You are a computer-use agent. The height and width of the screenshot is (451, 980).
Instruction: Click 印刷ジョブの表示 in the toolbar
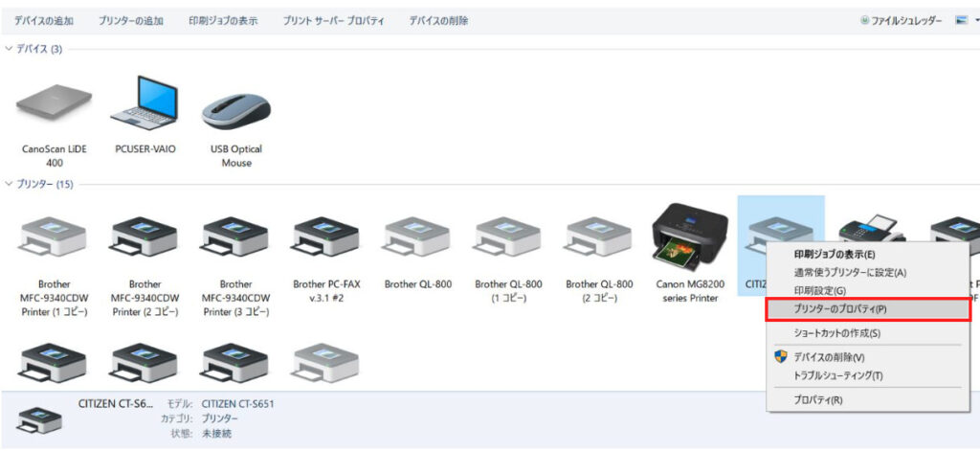tap(223, 21)
